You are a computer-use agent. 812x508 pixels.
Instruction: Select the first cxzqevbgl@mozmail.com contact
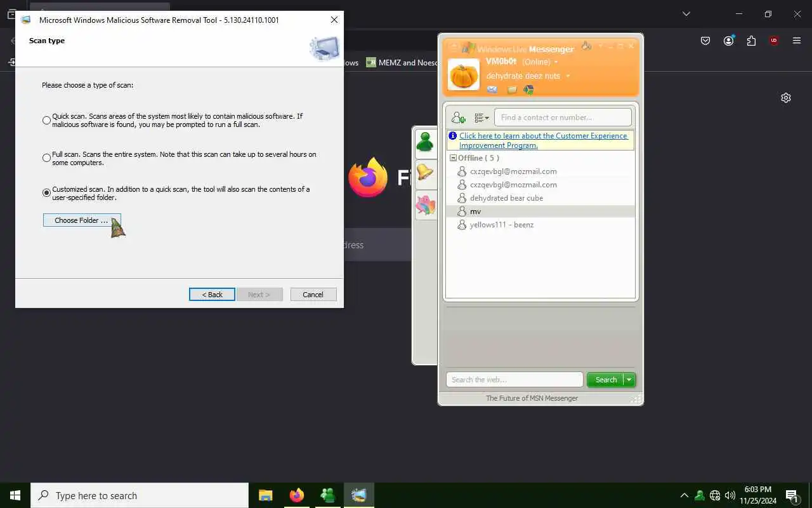click(x=513, y=171)
